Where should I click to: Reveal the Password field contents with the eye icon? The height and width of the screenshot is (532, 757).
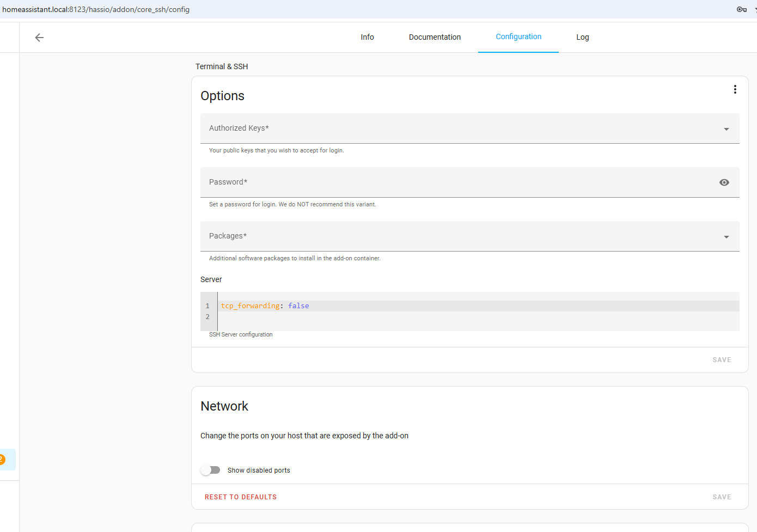pos(724,182)
